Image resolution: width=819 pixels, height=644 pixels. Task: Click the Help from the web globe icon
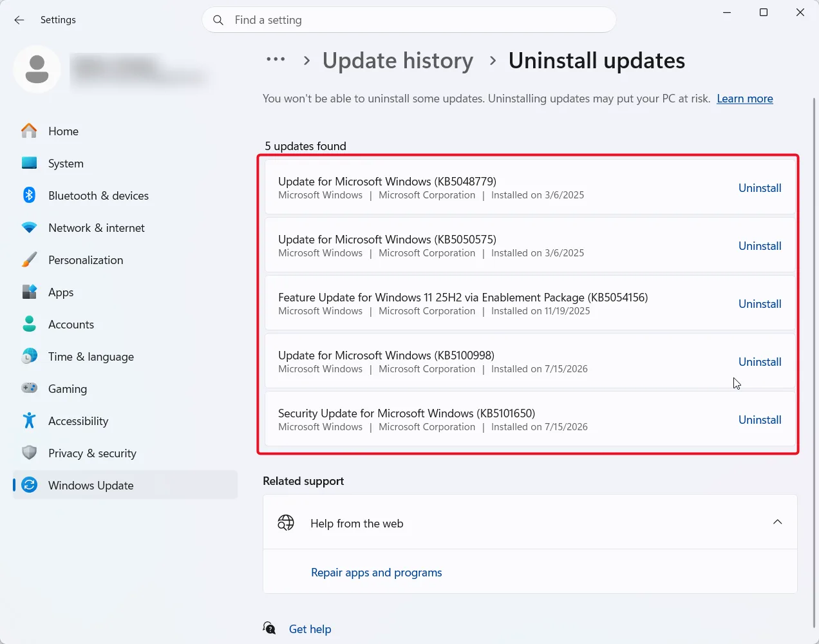point(286,523)
